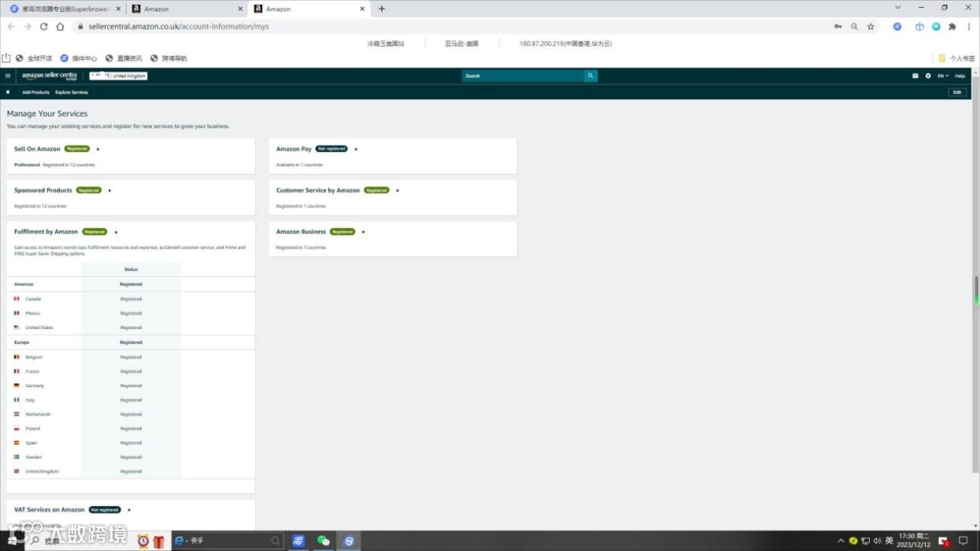Click the Mexico row
This screenshot has height=551, width=980.
(131, 313)
